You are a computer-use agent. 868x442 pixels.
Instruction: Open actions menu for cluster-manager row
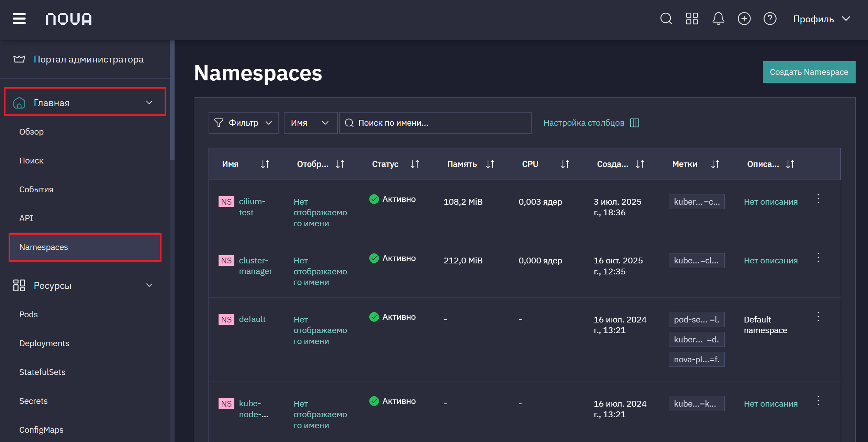pos(819,258)
